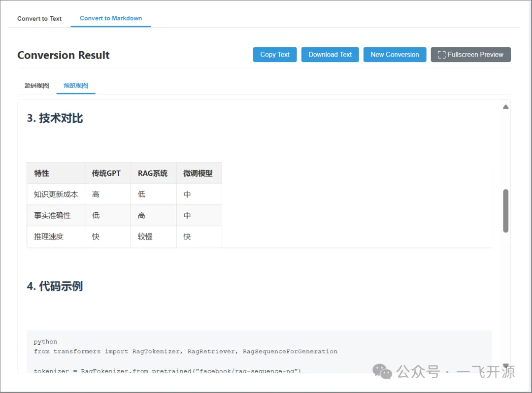Viewport: 532px width, 393px height.
Task: Click the Download Text button
Action: tap(330, 55)
